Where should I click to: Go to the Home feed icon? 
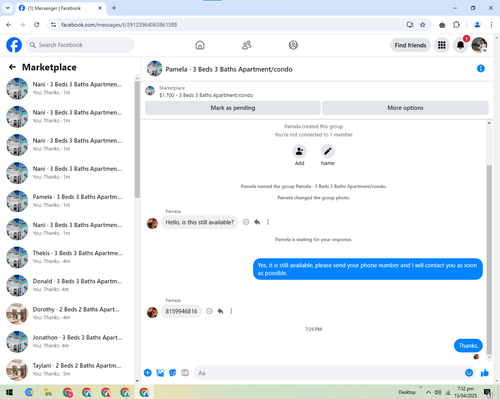200,45
